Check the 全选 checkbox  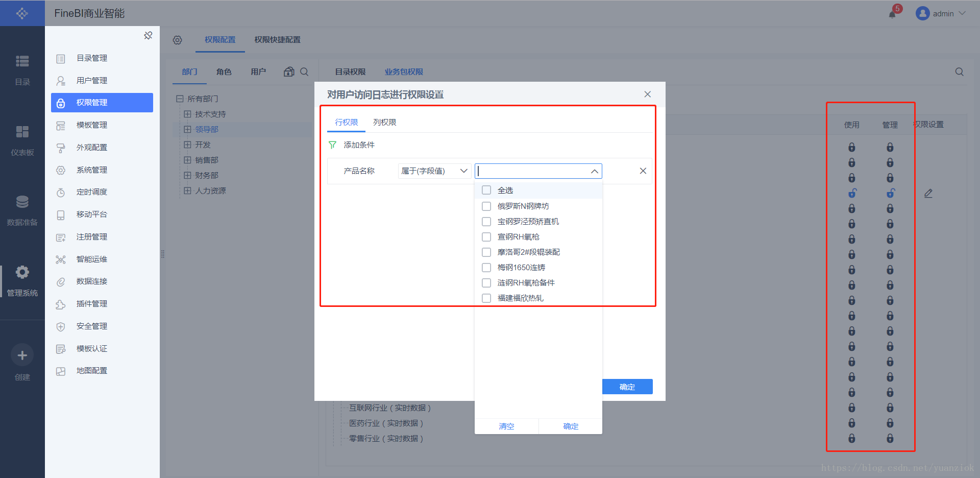(486, 190)
